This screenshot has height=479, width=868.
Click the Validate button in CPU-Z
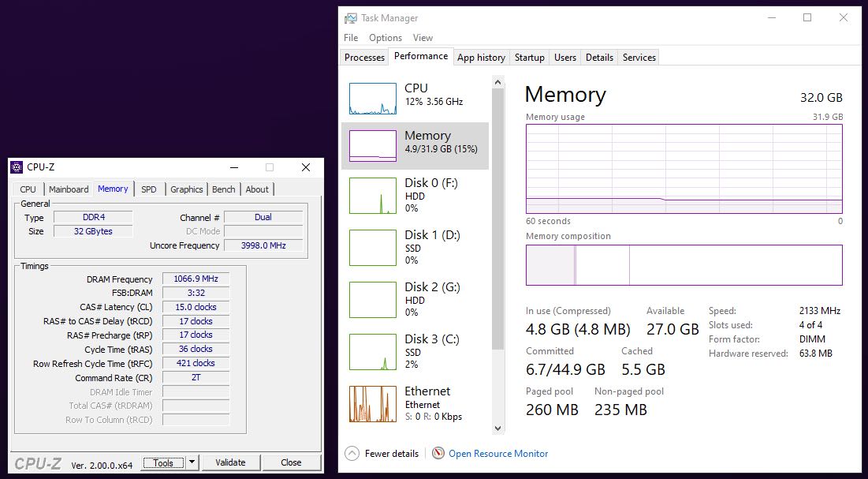[230, 463]
